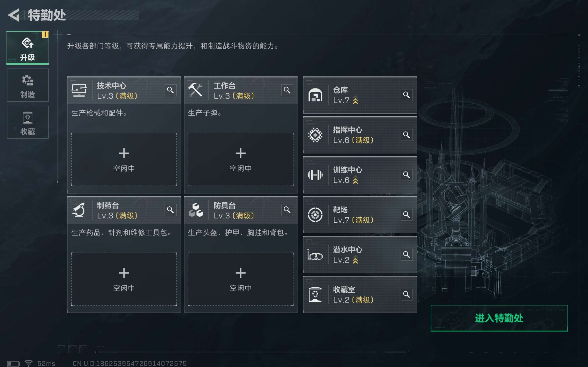Viewport: 588px width, 367px height.
Task: Start crafting in 工作台 empty slot
Action: point(240,159)
